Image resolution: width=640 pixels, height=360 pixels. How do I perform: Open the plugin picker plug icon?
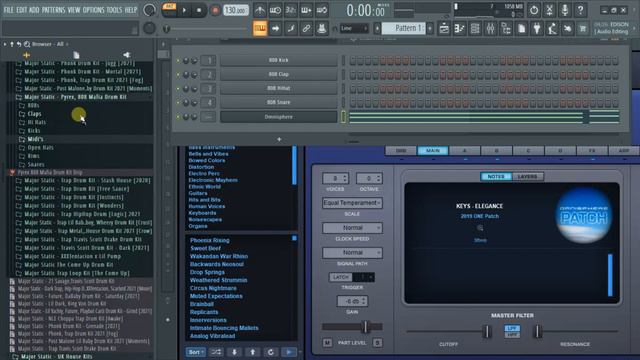[537, 29]
